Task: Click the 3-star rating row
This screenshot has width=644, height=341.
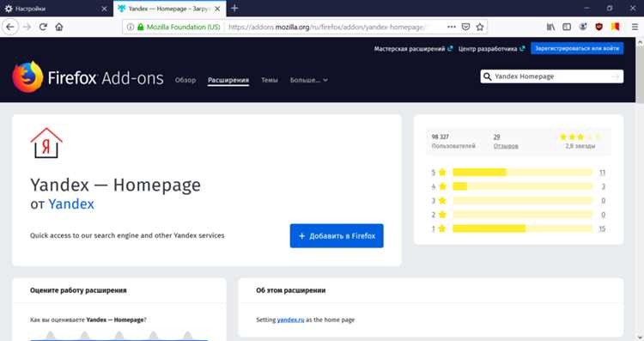Action: pyautogui.click(x=518, y=200)
